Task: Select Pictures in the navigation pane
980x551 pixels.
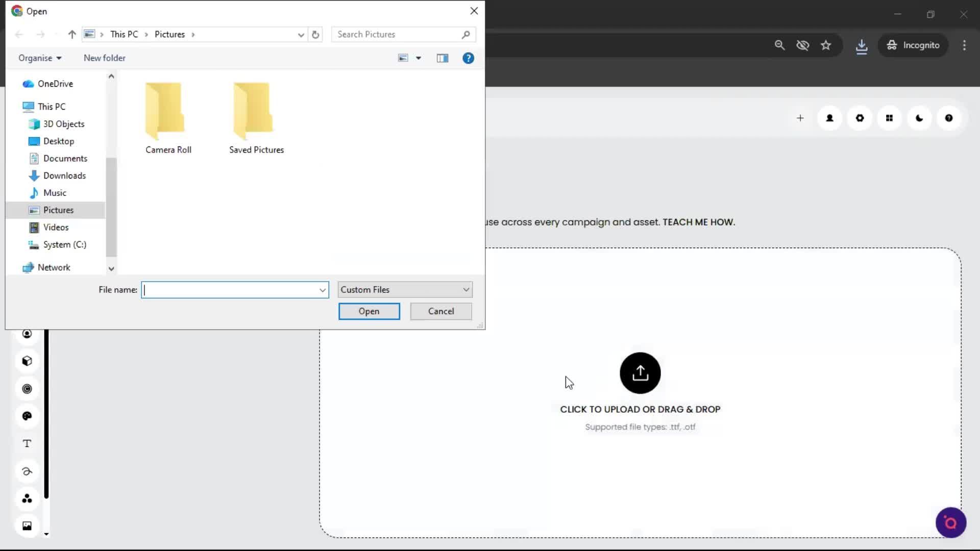Action: pos(57,210)
